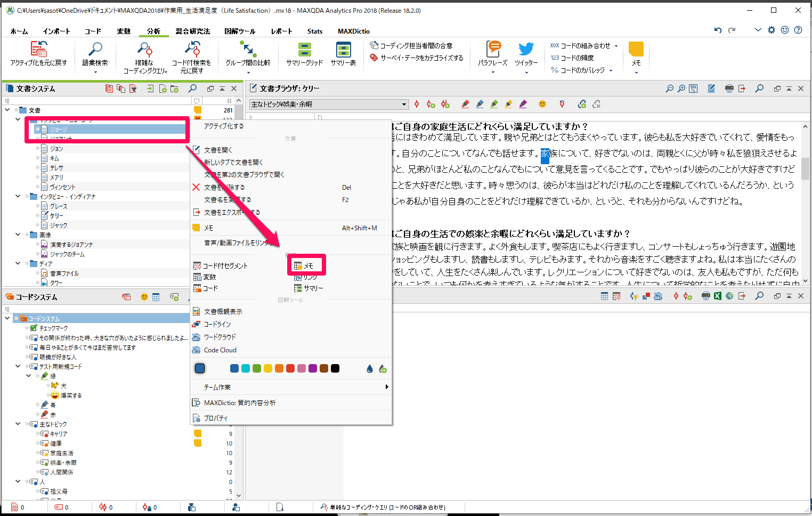Toggle activation dot for document グレース
The image size is (812, 516).
(37, 206)
